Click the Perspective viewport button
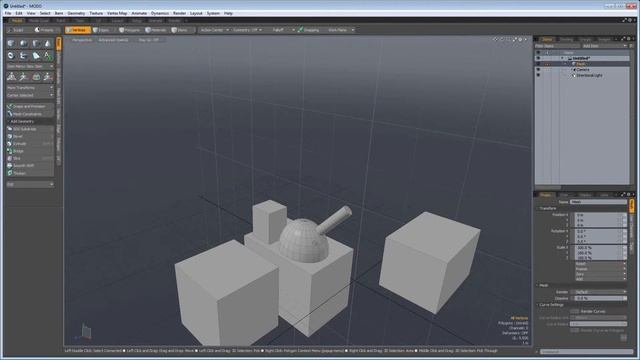The height and width of the screenshot is (360, 640). pyautogui.click(x=82, y=40)
